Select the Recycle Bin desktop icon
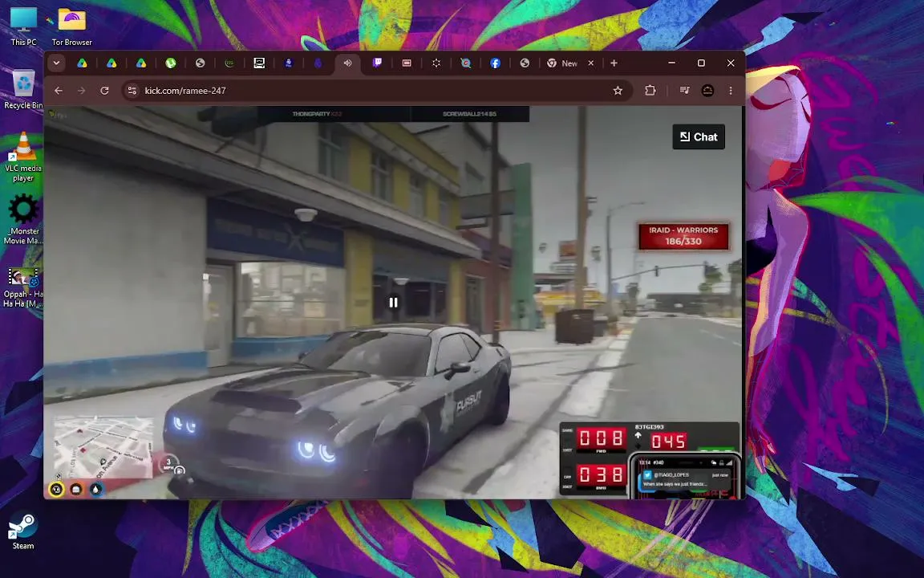The height and width of the screenshot is (578, 924). click(x=23, y=90)
